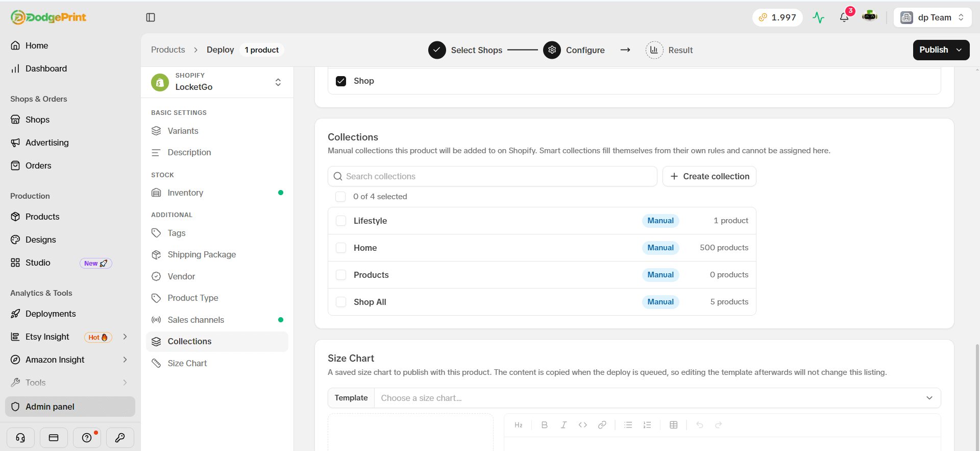Viewport: 980px width, 451px height.
Task: Click the DodgePrint logo
Action: 48,17
